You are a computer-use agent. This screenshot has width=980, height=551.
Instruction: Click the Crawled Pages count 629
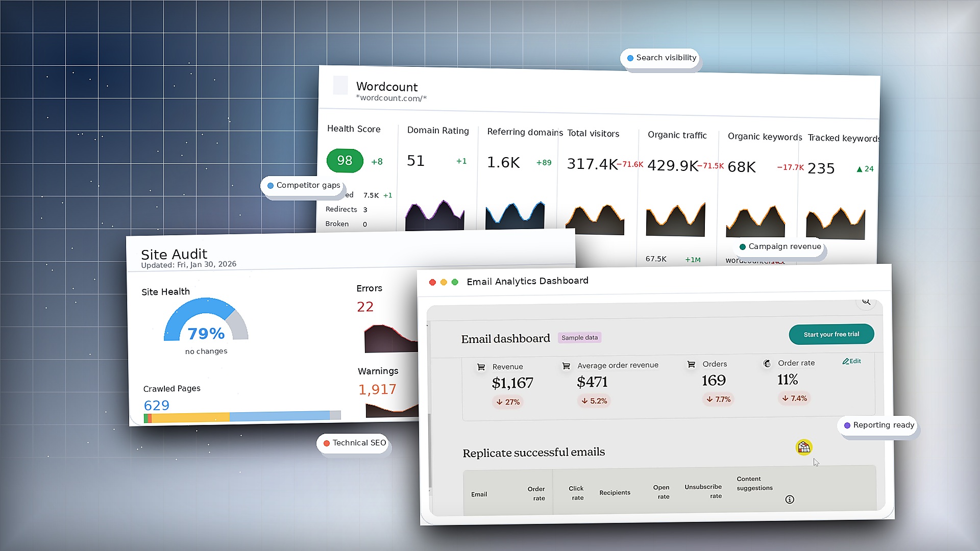(157, 406)
